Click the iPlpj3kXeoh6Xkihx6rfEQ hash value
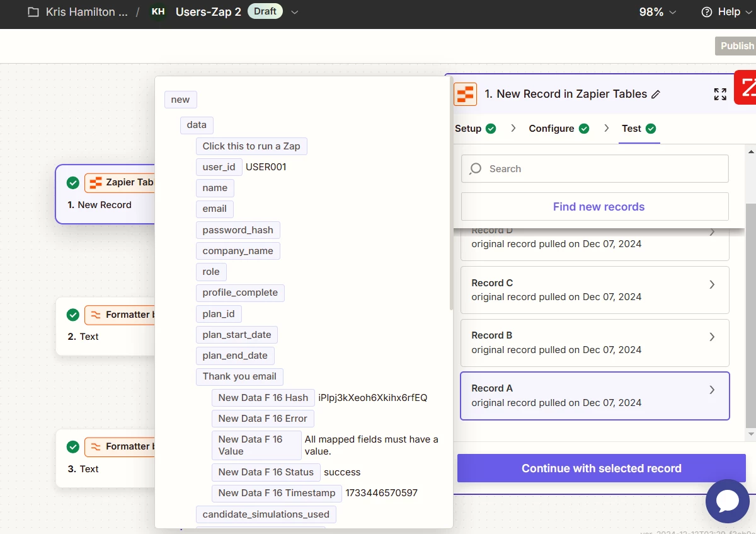756x534 pixels. point(373,398)
